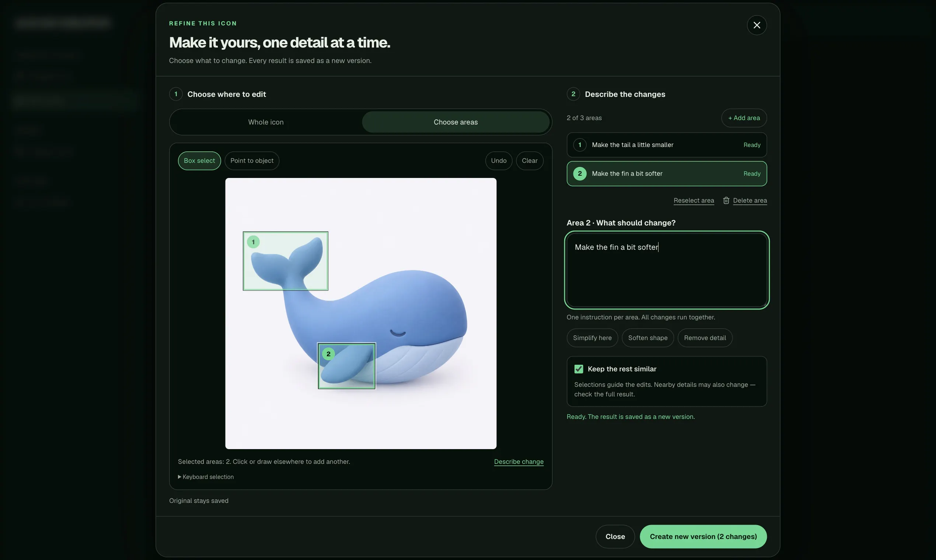The width and height of the screenshot is (936, 560).
Task: Expand the Keyboard selection disclosure
Action: 206,477
